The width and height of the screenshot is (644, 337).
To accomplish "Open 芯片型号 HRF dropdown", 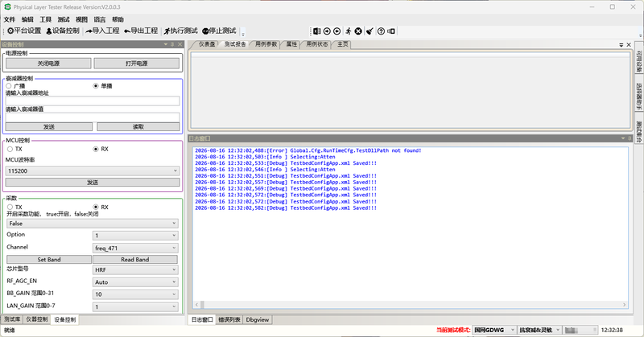I will (x=135, y=269).
